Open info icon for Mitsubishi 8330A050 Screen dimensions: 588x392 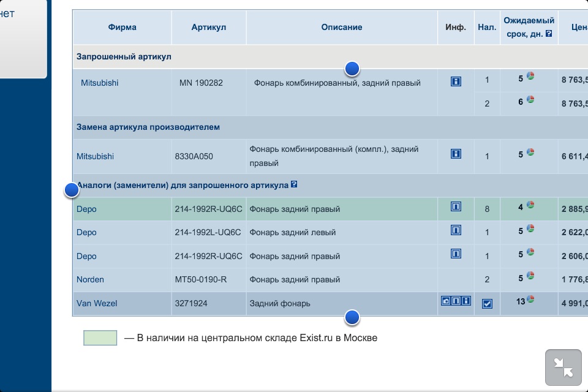tap(456, 154)
